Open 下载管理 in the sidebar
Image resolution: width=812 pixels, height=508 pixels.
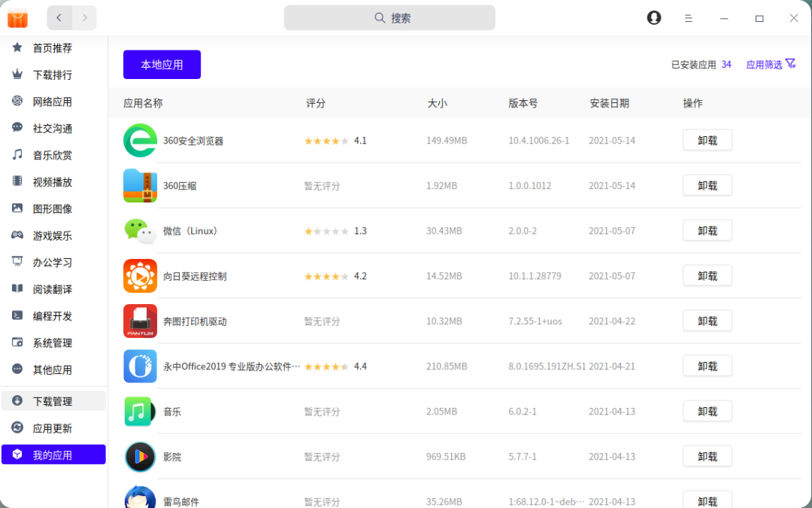click(x=53, y=401)
